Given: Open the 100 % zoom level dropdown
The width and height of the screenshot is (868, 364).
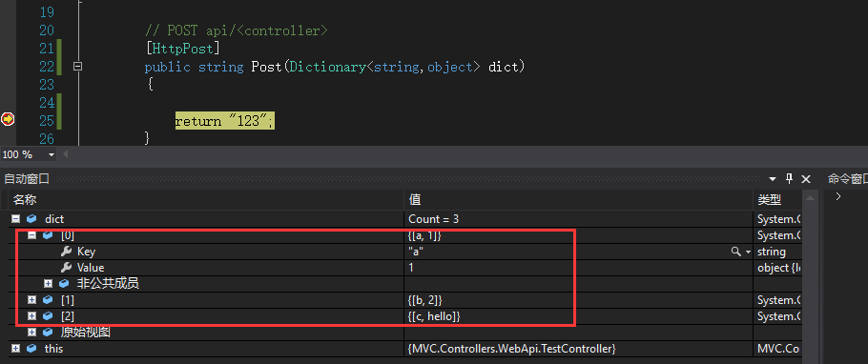Looking at the screenshot, I should coord(52,155).
